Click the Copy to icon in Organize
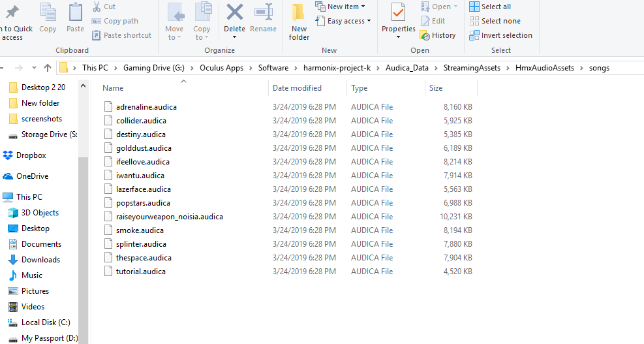Image resolution: width=644 pixels, height=344 pixels. pyautogui.click(x=203, y=12)
